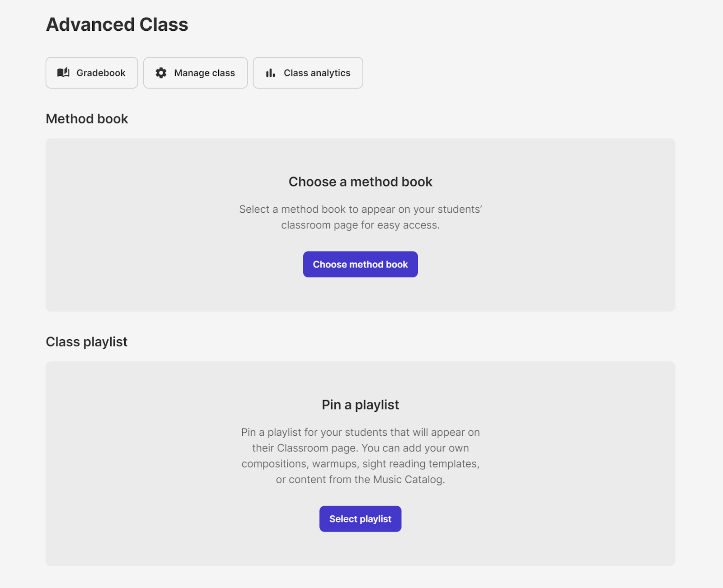Click the 'Select a method book to appear' description
Viewport: 723px width, 588px height.
(x=360, y=217)
